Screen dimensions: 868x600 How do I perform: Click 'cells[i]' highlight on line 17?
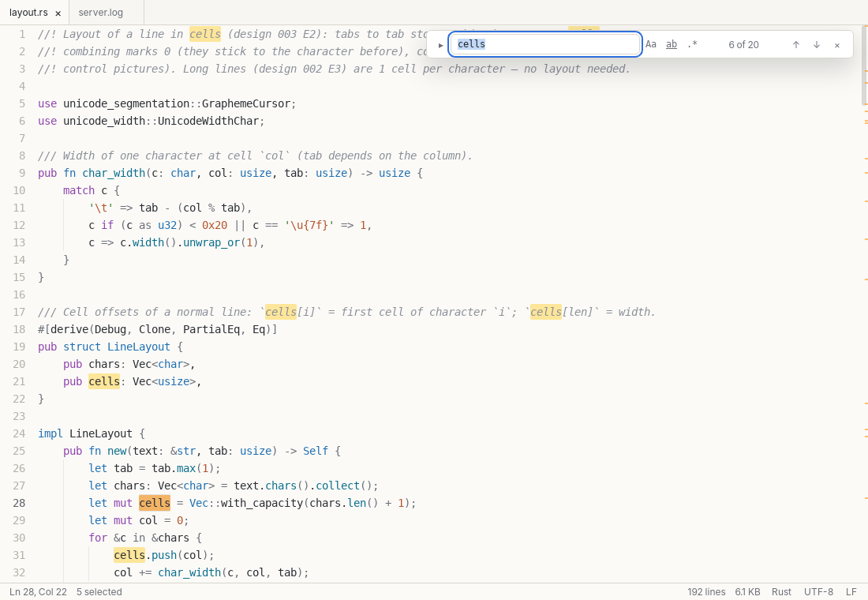[x=281, y=312]
